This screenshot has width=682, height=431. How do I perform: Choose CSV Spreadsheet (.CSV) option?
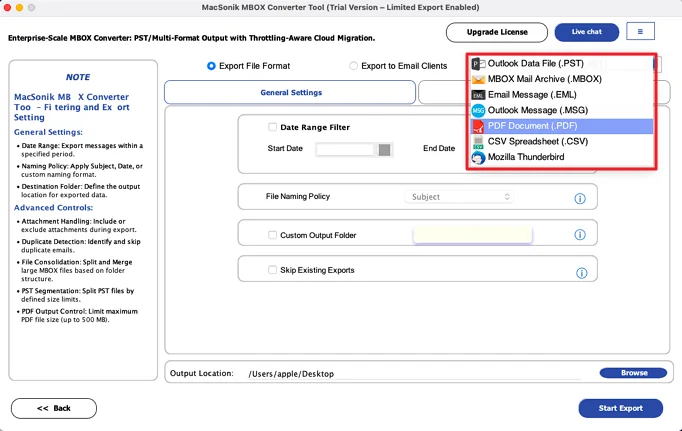(x=562, y=142)
